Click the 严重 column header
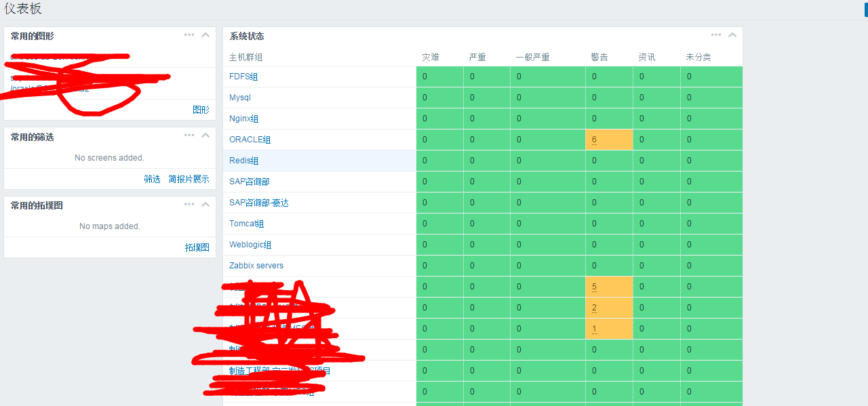868x406 pixels. click(x=477, y=57)
